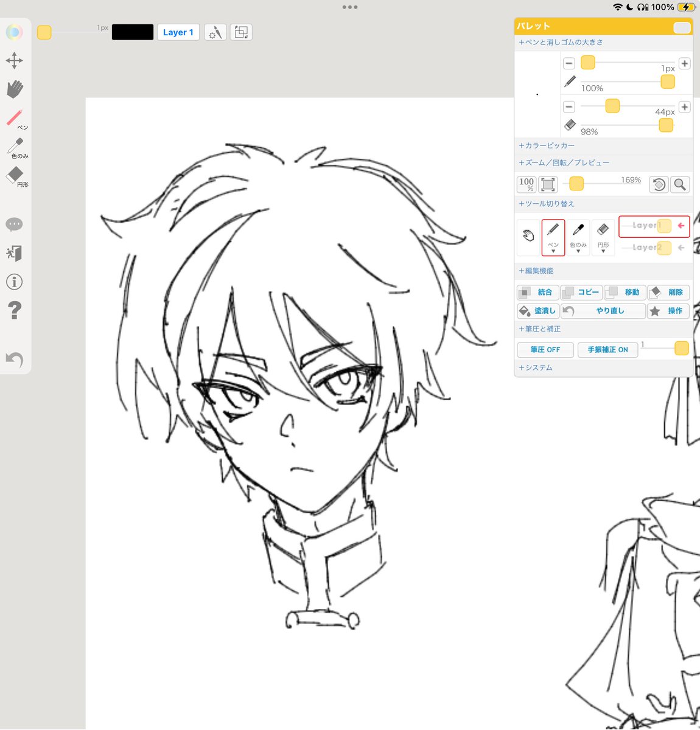Open the question mark help icon
The width and height of the screenshot is (700, 730).
click(14, 310)
